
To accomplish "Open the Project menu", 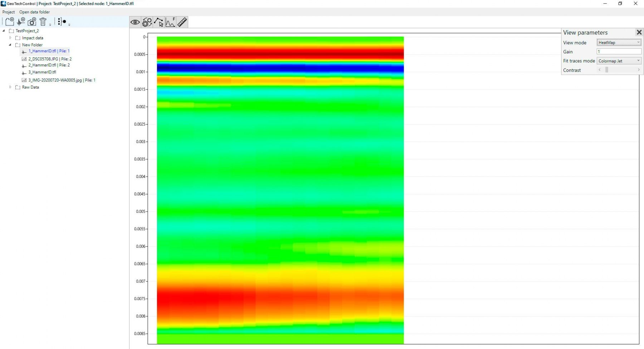I will (x=9, y=12).
